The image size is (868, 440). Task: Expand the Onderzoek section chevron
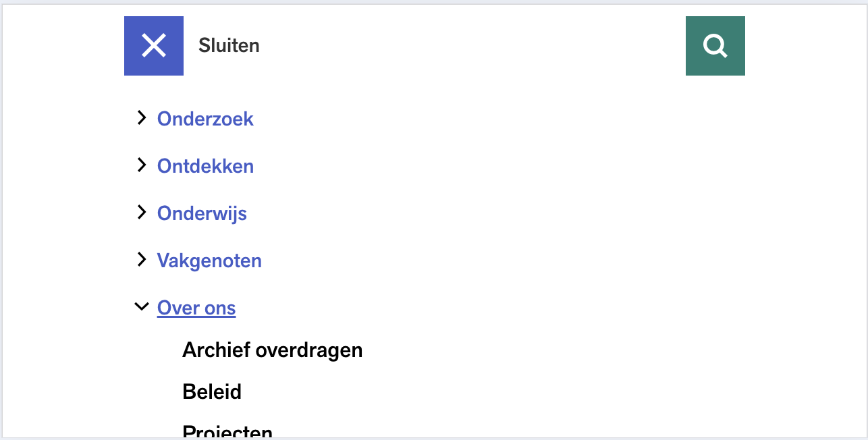[x=141, y=118]
